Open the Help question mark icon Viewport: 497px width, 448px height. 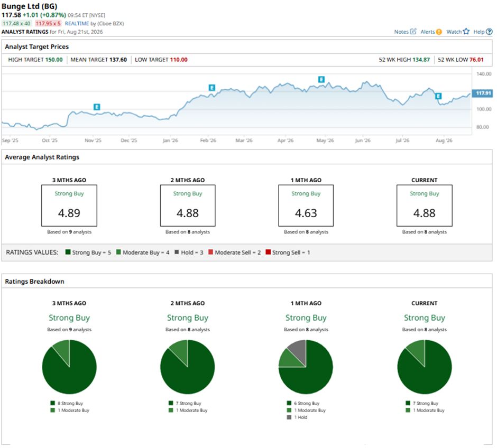click(x=489, y=32)
